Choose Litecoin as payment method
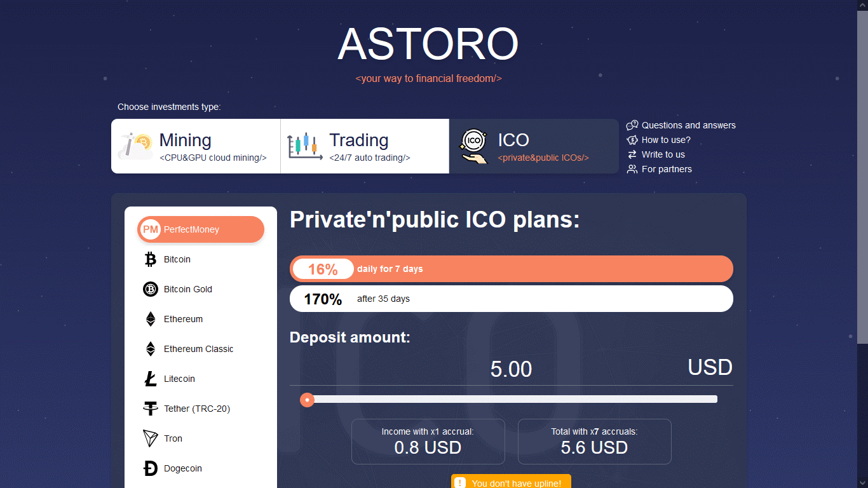Viewport: 868px width, 488px height. coord(201,379)
